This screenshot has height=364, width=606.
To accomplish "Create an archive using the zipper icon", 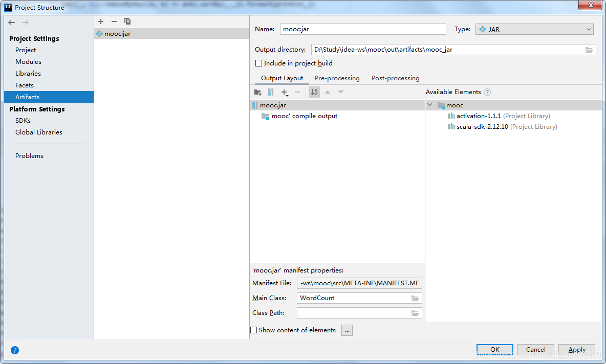I will [271, 92].
